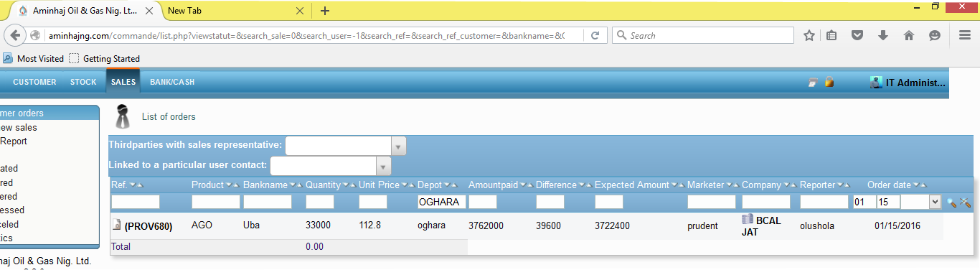Click the amount paid value 3762000
The width and height of the screenshot is (980, 270).
486,225
